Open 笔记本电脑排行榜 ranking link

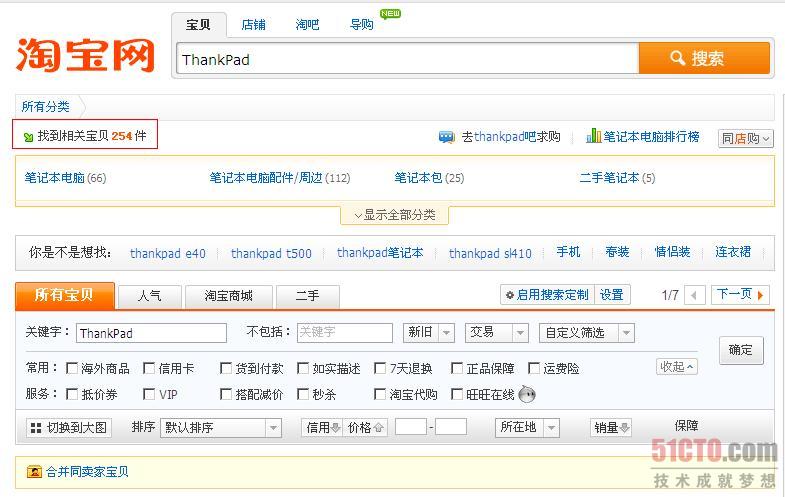[651, 137]
